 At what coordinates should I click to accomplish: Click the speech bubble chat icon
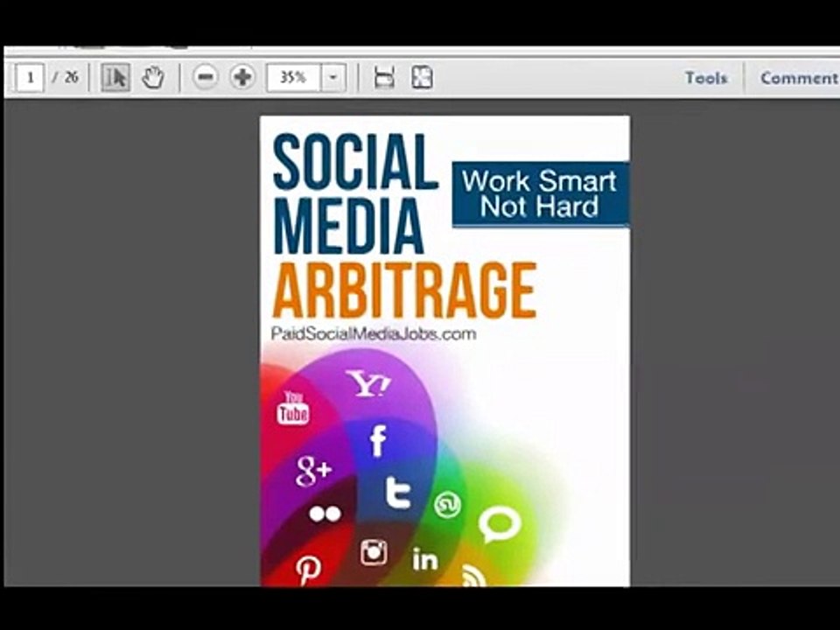(500, 525)
